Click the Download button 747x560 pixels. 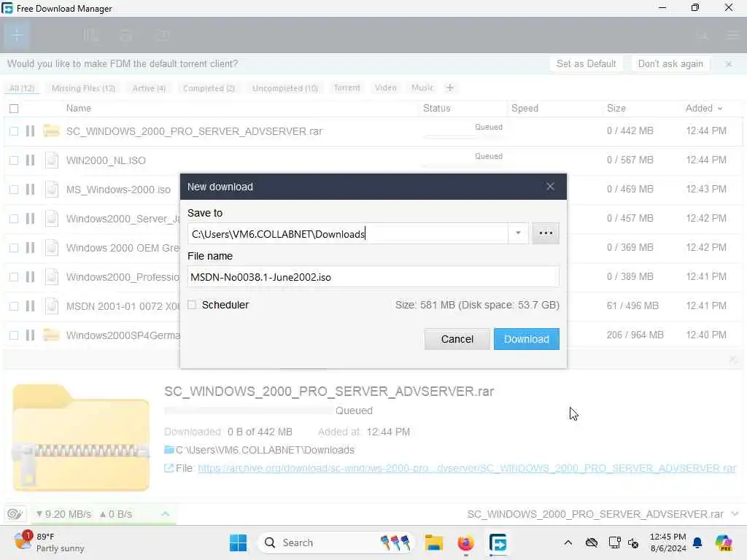(x=527, y=339)
